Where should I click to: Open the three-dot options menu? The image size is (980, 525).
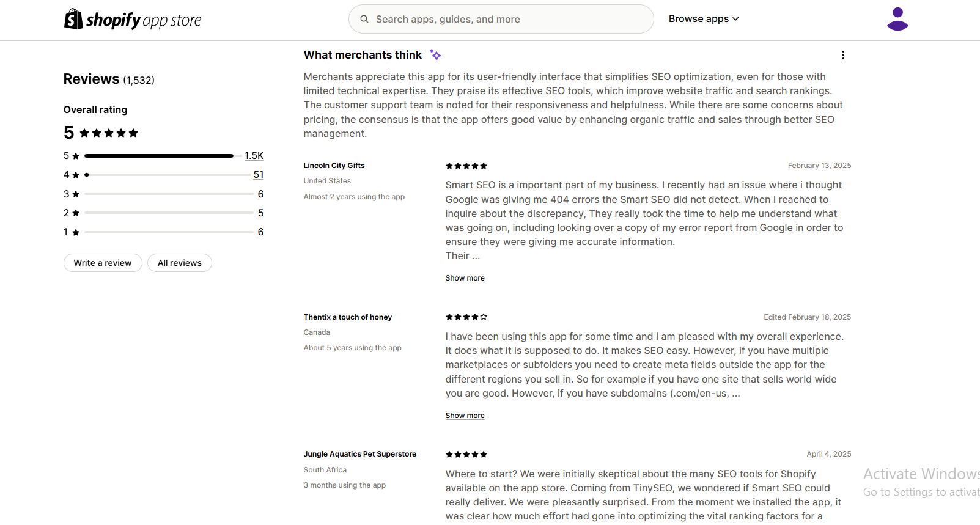[843, 55]
